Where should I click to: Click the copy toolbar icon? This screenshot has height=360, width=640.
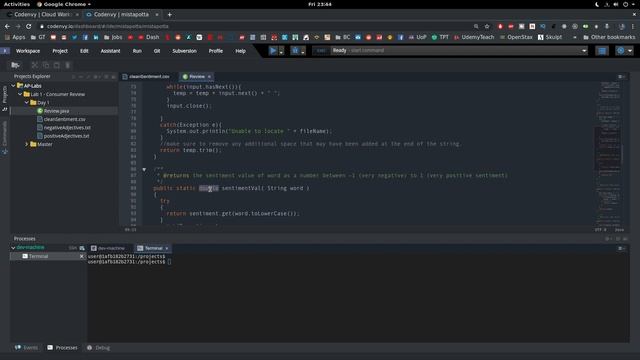tap(46, 65)
